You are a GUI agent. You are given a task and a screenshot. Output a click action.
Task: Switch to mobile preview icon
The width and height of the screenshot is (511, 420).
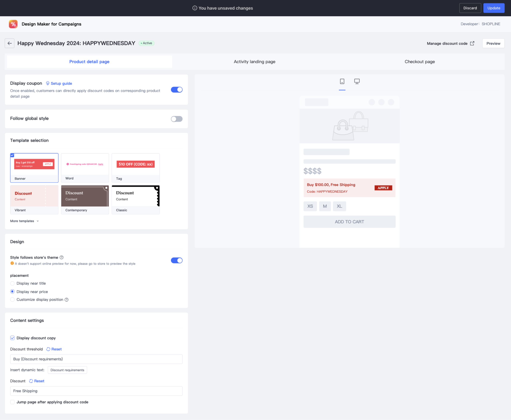[x=342, y=81]
